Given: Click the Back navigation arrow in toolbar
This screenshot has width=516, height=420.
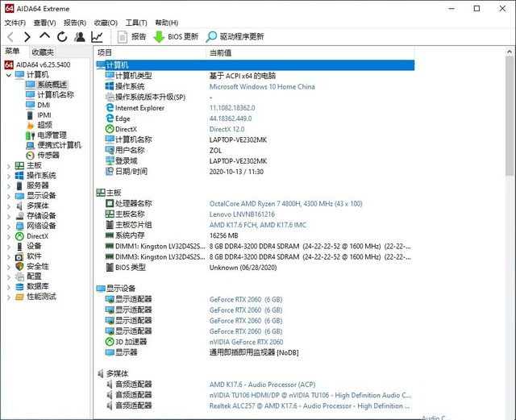Looking at the screenshot, I should [x=10, y=36].
